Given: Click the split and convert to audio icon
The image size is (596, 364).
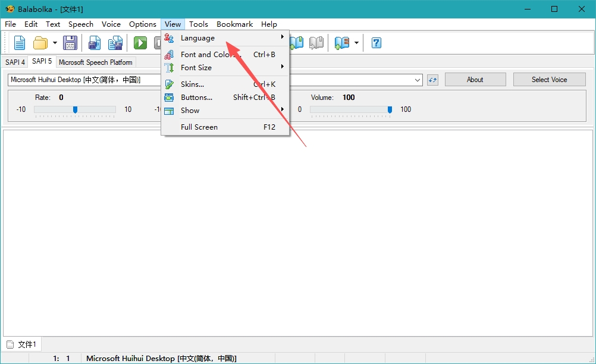Looking at the screenshot, I should pyautogui.click(x=115, y=43).
